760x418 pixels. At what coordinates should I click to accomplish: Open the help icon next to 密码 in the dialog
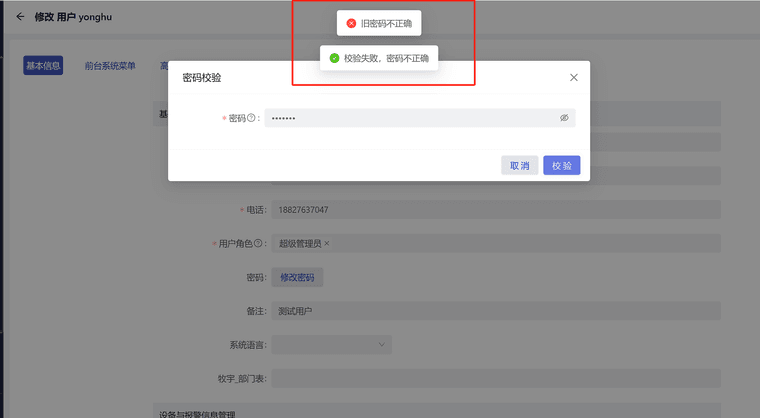pyautogui.click(x=251, y=118)
